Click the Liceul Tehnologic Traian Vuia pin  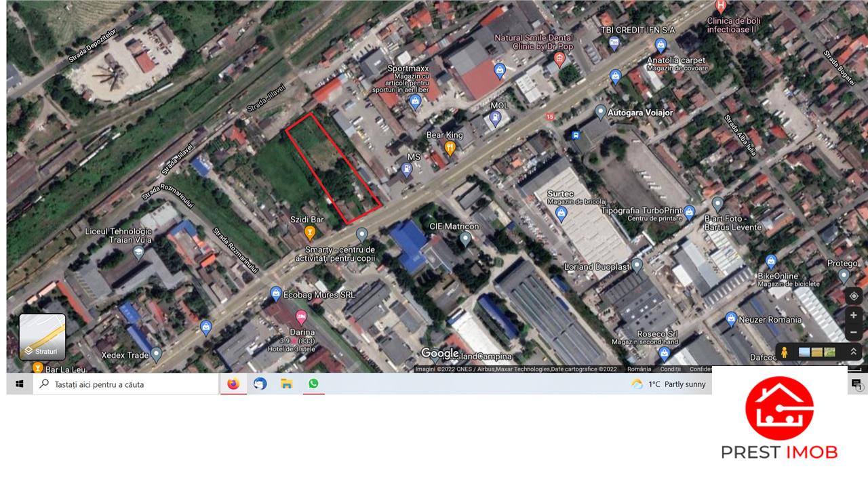coord(138,253)
